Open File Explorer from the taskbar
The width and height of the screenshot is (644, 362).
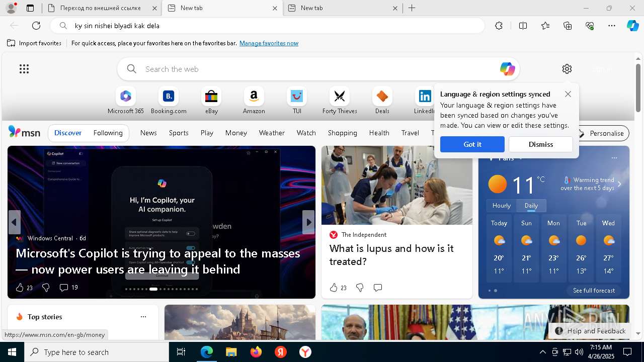tap(231, 352)
